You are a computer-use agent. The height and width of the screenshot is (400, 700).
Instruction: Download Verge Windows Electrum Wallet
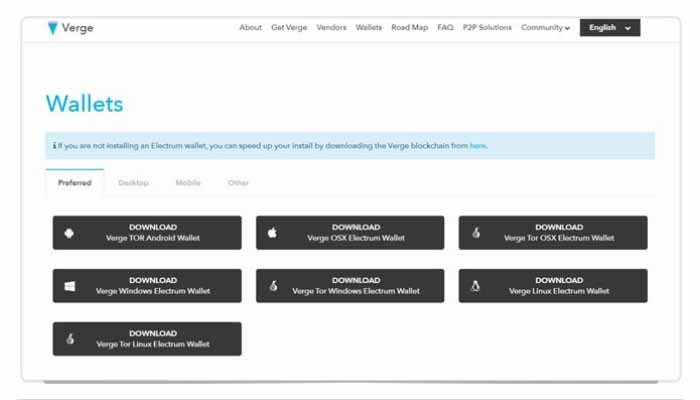click(x=147, y=286)
